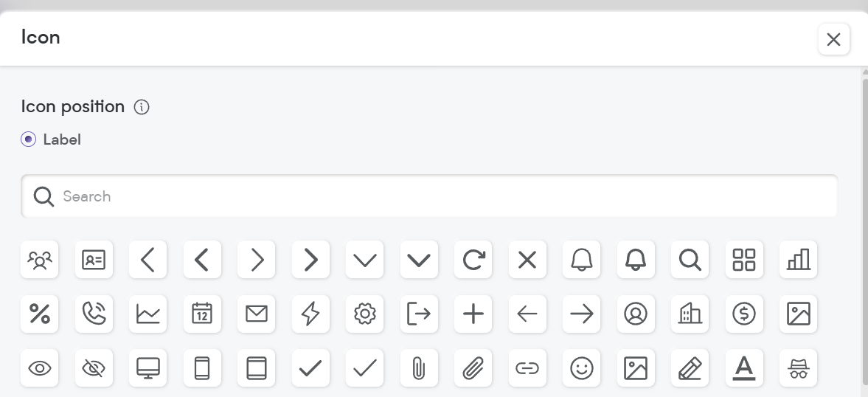Select the dollar sign coin icon

tap(744, 314)
